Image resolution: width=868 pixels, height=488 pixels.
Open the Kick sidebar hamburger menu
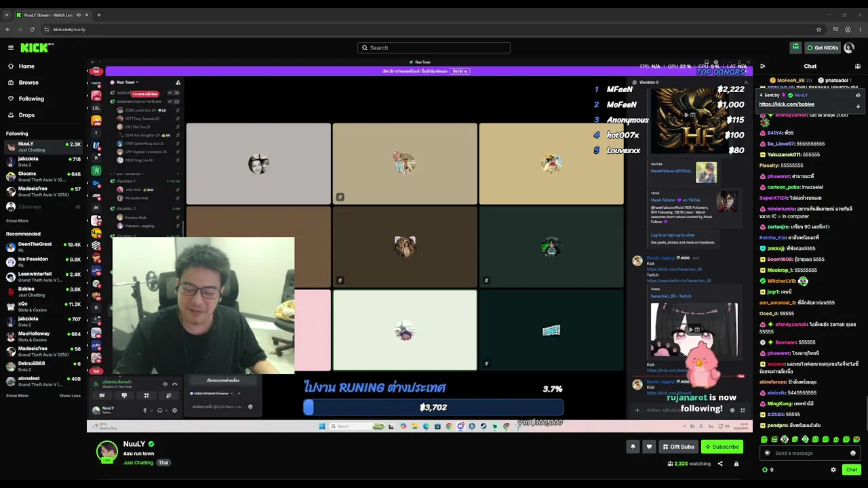pyautogui.click(x=11, y=47)
